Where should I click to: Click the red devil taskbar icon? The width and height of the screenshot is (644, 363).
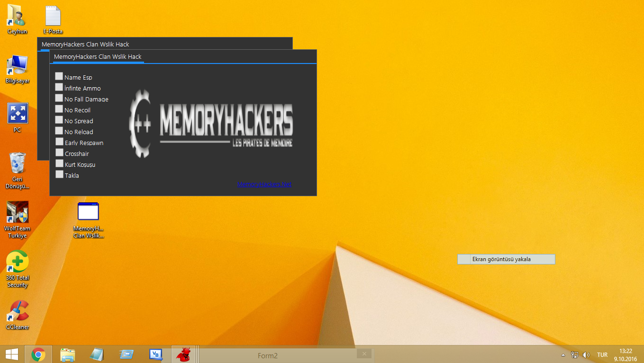click(183, 354)
